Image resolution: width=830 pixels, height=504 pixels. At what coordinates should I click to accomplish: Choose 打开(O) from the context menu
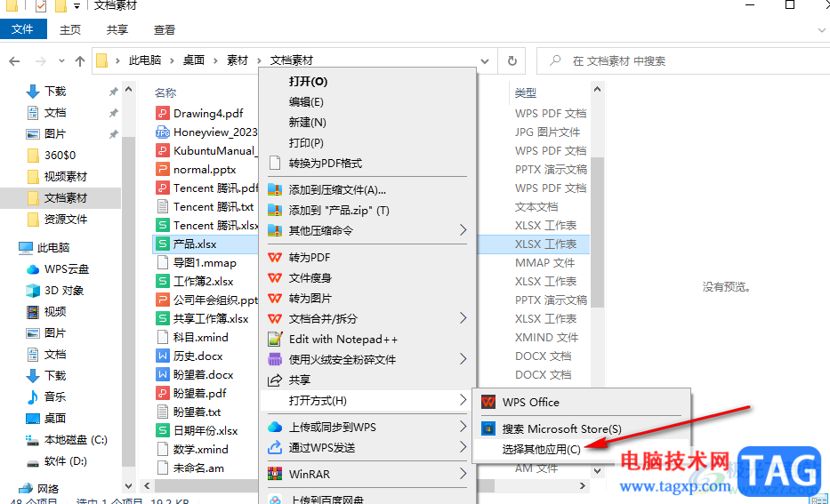(308, 82)
